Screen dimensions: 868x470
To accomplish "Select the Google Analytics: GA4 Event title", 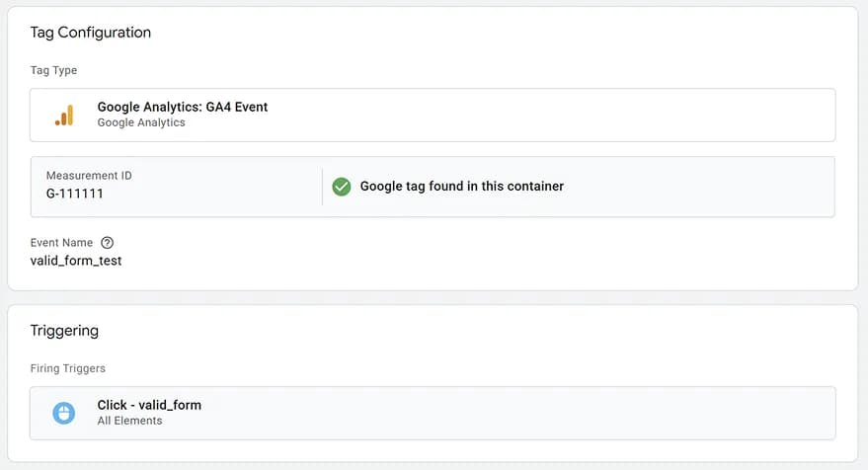I will pos(182,107).
